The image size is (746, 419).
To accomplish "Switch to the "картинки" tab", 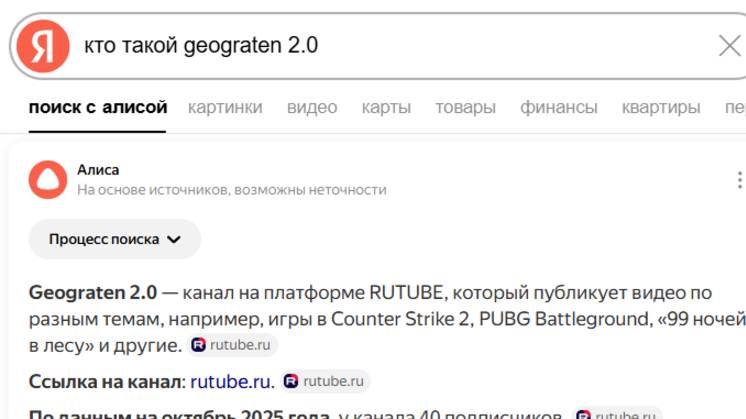I will click(225, 107).
